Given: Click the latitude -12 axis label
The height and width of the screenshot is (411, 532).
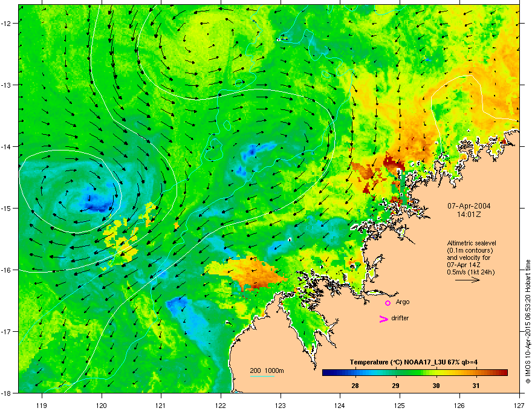Looking at the screenshot, I should [x=7, y=23].
